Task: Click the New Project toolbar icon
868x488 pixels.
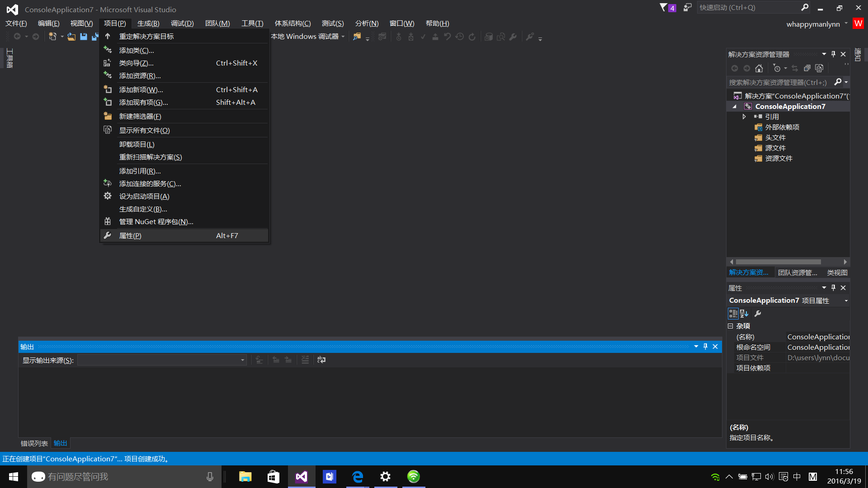Action: (x=52, y=37)
